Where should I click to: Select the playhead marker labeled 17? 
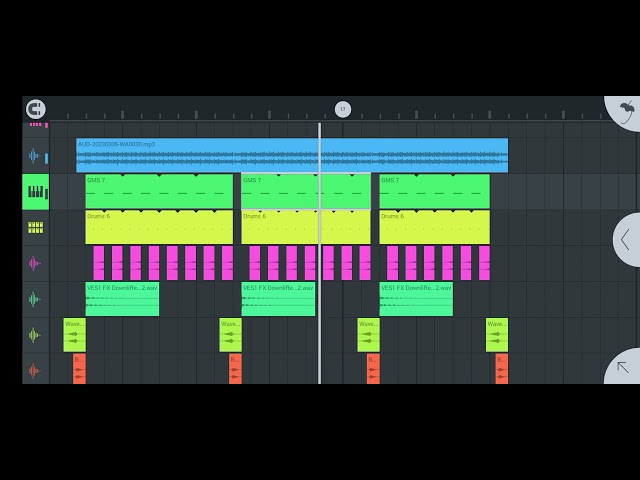[x=343, y=109]
